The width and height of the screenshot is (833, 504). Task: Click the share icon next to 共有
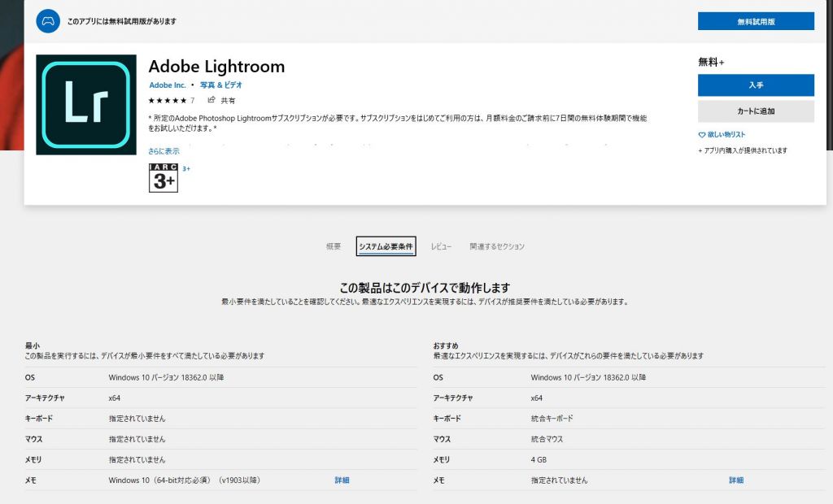(212, 100)
